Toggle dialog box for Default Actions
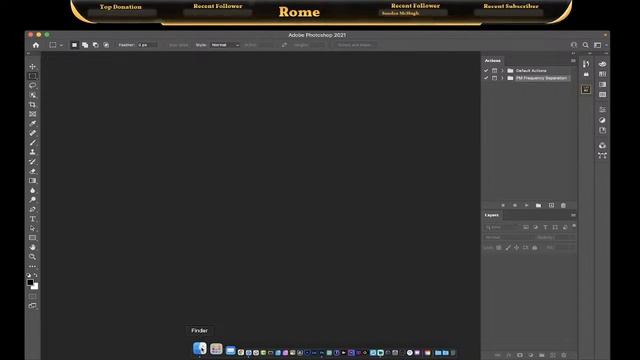Screen dimensions: 640x360 (494, 71)
